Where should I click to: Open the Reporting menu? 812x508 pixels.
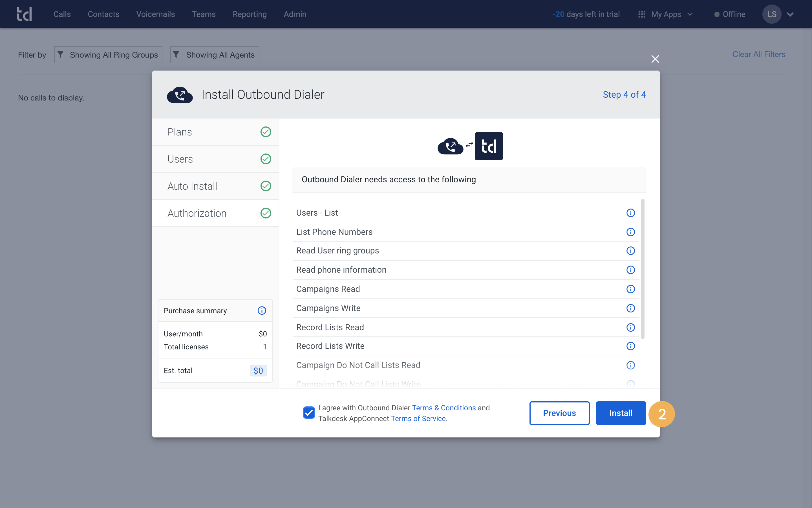250,14
